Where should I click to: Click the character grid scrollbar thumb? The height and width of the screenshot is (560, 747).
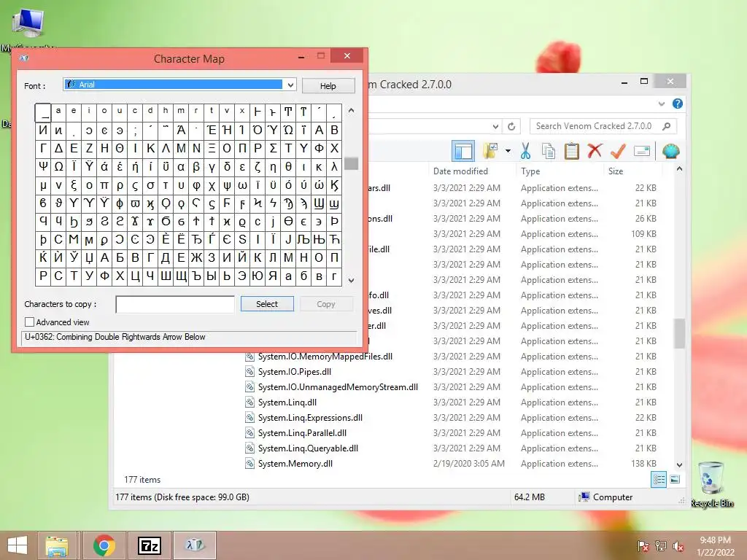coord(351,163)
